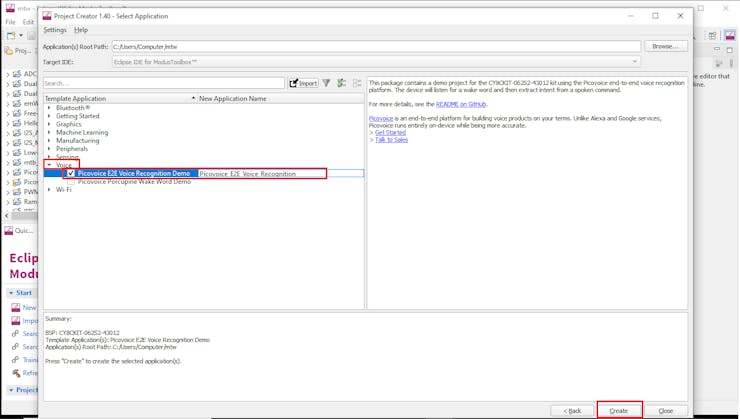Expand the Graphics category
This screenshot has width=740, height=419.
pos(49,124)
